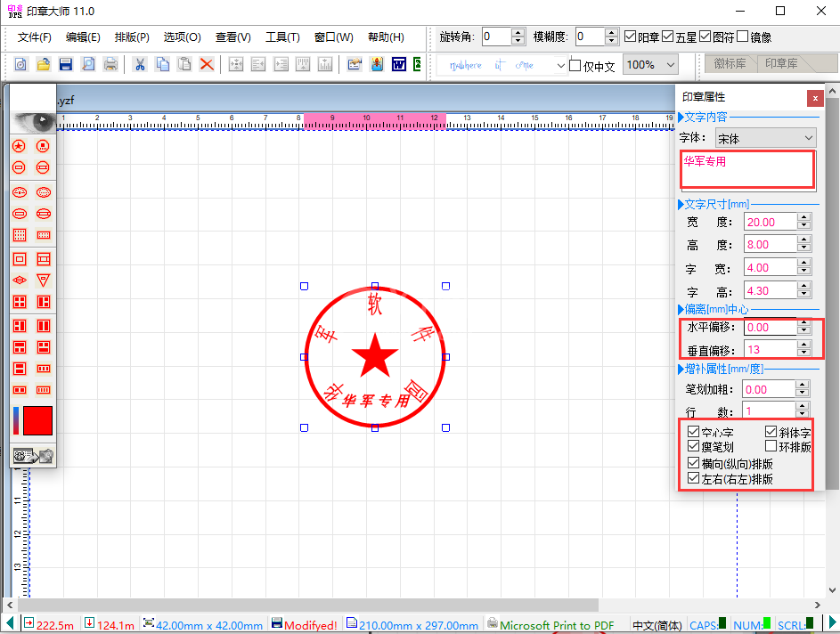Image resolution: width=840 pixels, height=634 pixels.
Task: Toggle the 瘦笔划 checkbox
Action: coord(693,446)
